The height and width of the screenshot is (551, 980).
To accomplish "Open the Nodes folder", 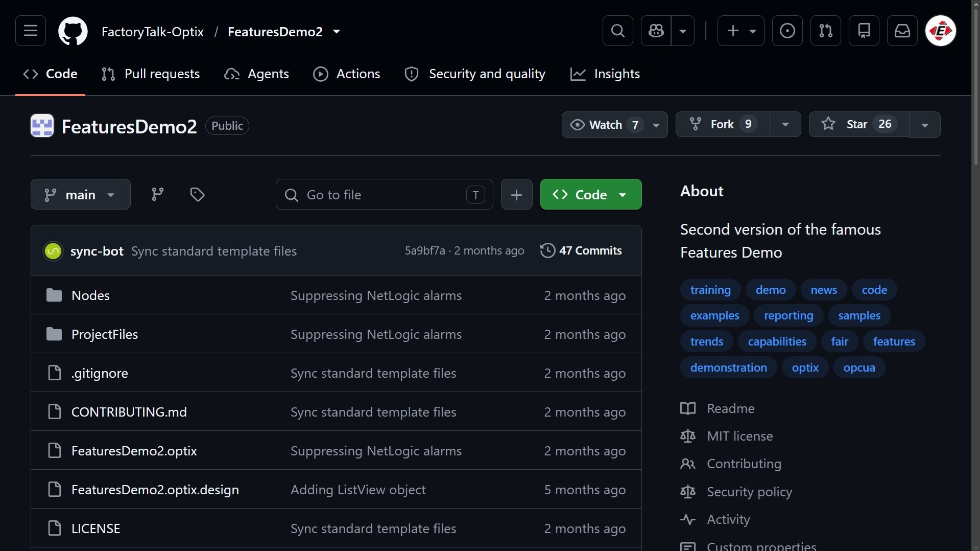I will pos(90,295).
